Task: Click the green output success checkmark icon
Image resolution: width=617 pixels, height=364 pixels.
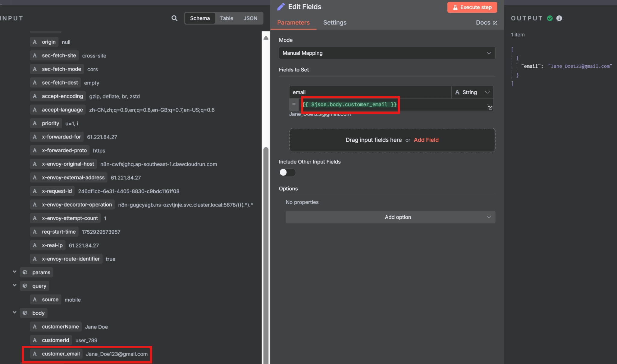Action: [550, 18]
